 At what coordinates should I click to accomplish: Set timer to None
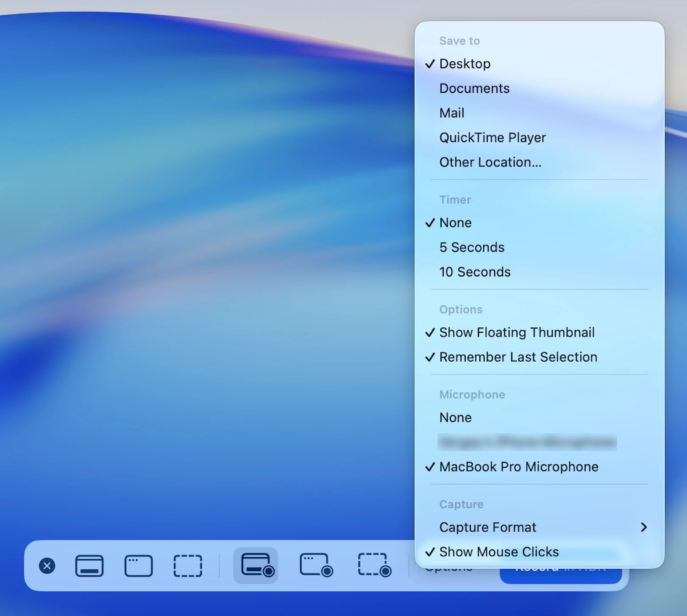pos(540,223)
